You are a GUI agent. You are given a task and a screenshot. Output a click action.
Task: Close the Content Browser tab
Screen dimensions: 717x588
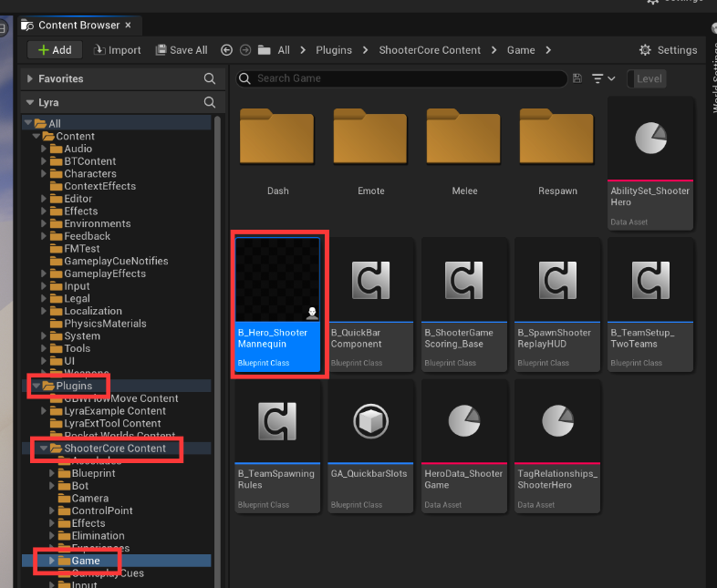(x=128, y=26)
